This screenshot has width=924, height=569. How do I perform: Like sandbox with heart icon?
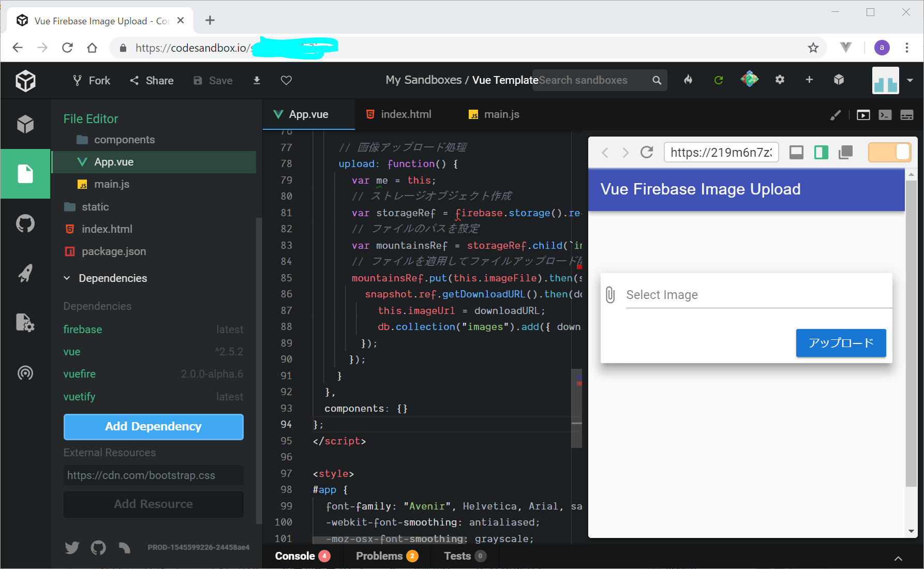pyautogui.click(x=286, y=80)
